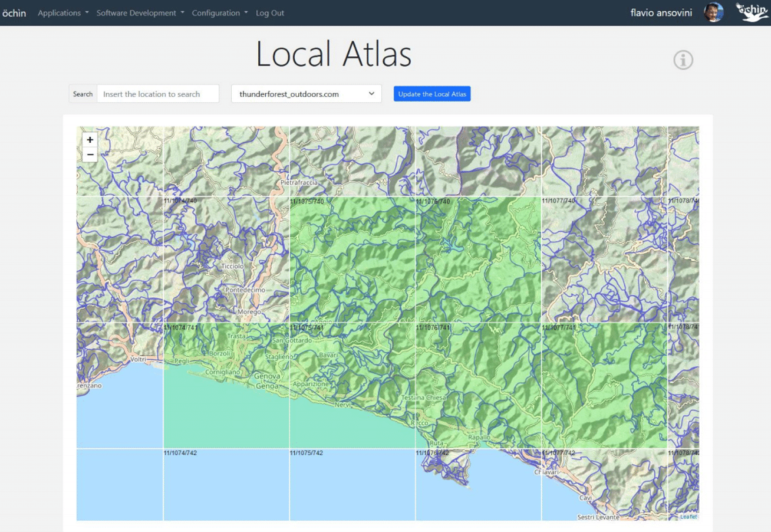Click the ochin brand logo at top left
771x532 pixels.
[13, 13]
